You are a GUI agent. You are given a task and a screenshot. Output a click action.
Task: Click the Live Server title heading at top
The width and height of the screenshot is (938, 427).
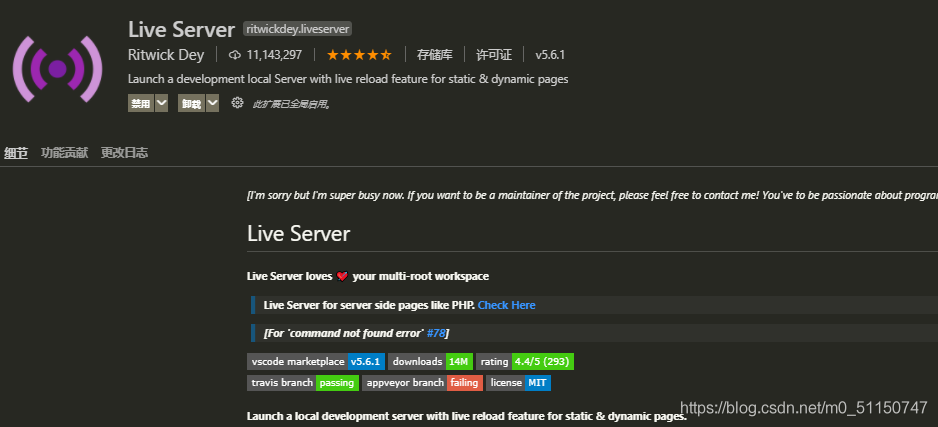pos(181,29)
